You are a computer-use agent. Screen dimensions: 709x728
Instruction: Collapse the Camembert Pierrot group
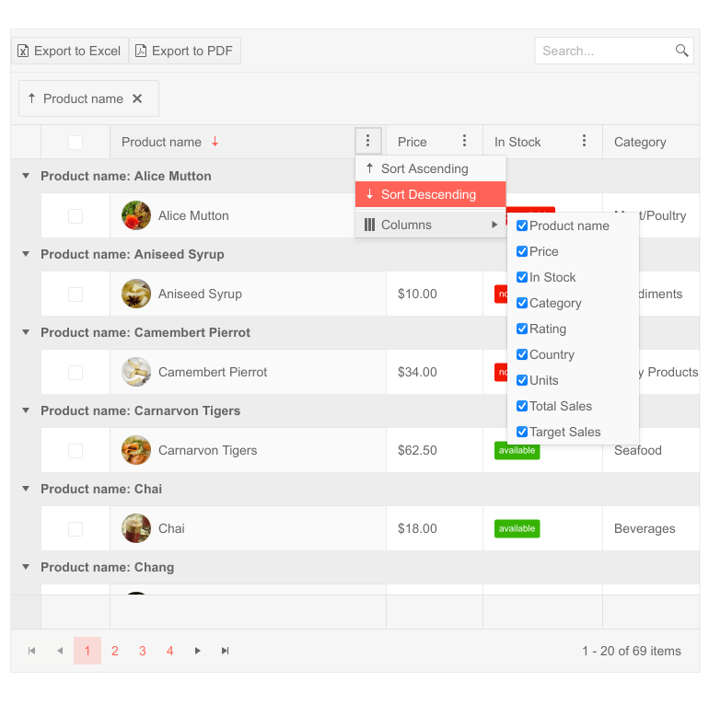[26, 332]
